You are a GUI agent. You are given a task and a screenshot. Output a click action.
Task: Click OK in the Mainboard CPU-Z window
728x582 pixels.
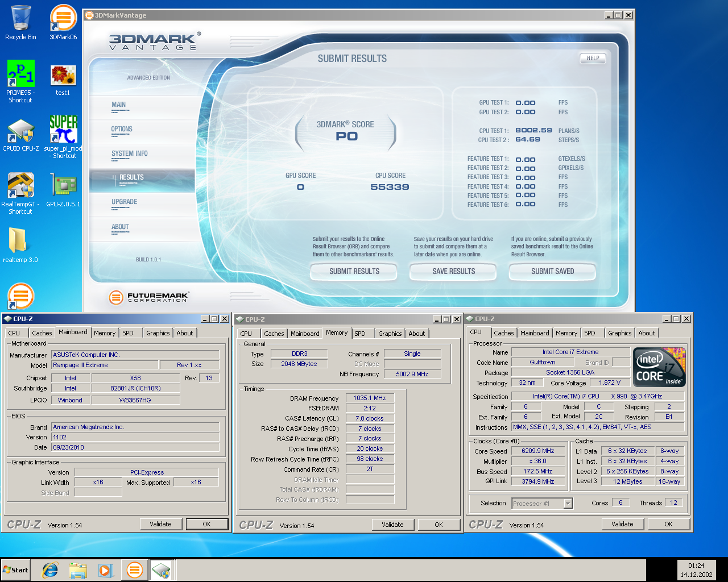(206, 524)
